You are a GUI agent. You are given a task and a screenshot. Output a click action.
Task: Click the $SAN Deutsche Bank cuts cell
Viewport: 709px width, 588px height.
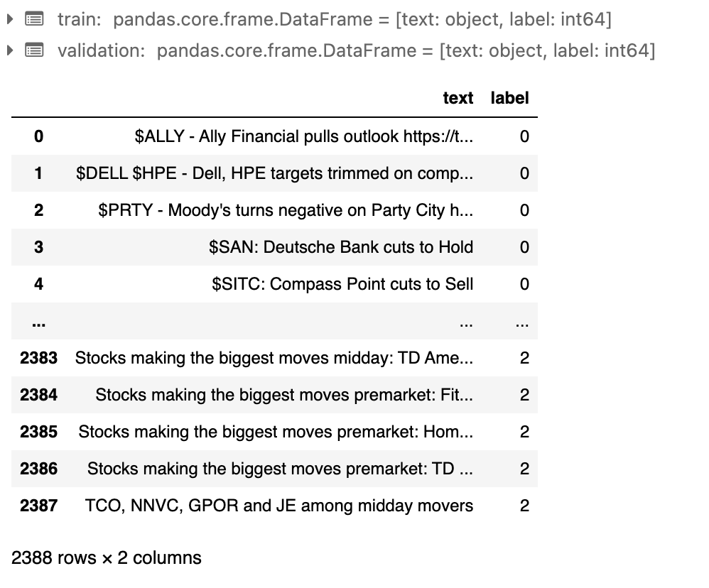341,247
